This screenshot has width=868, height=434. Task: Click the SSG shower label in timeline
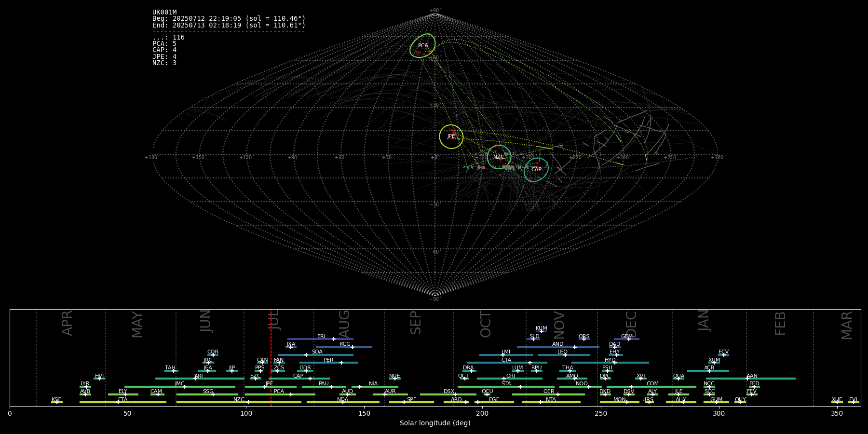point(208,392)
